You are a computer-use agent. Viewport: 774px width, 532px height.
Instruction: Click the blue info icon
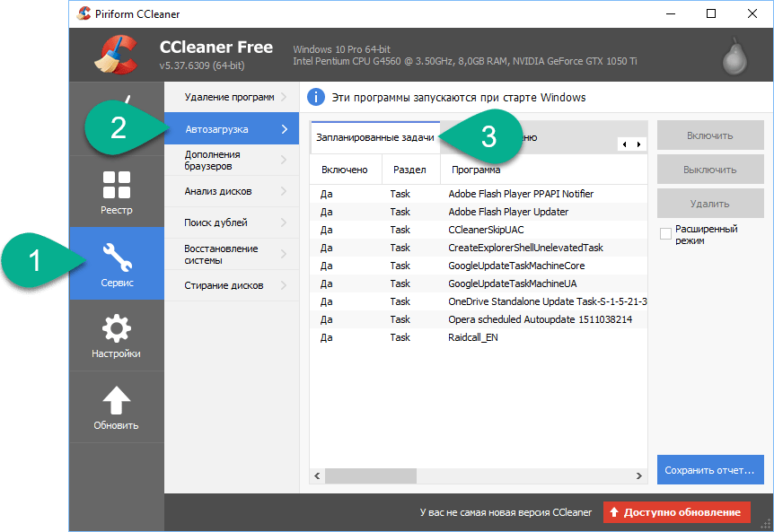[x=316, y=97]
